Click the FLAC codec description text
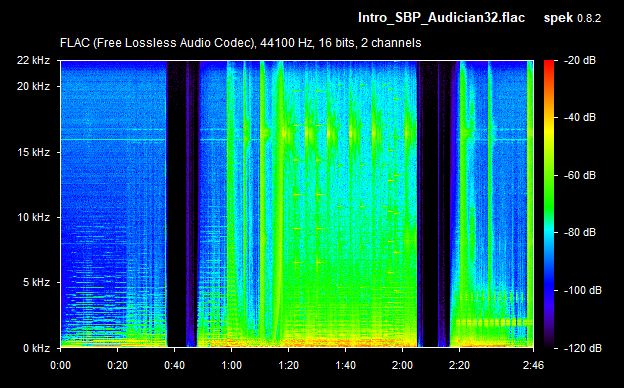The height and width of the screenshot is (388, 624). pyautogui.click(x=240, y=43)
